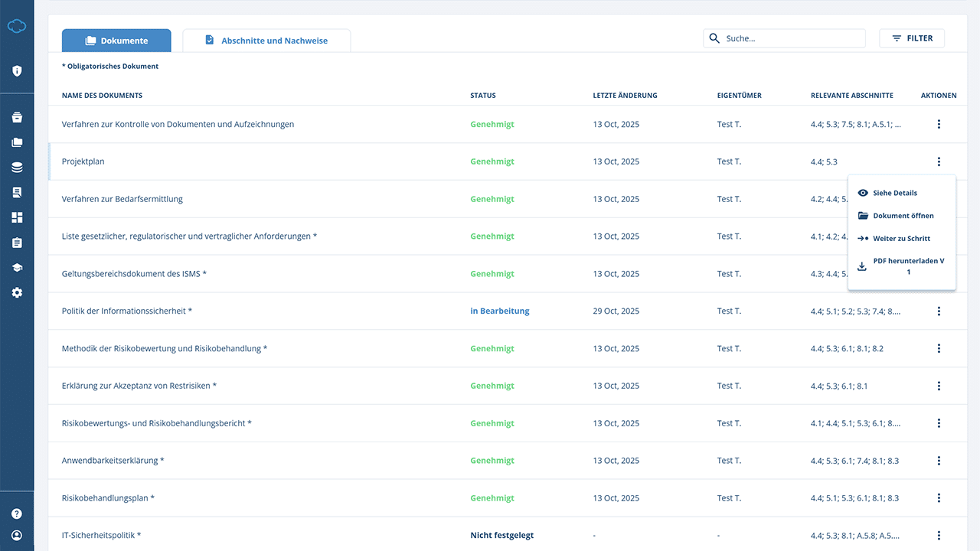The width and height of the screenshot is (980, 551).
Task: Open the Projektplan document name
Action: pyautogui.click(x=83, y=161)
